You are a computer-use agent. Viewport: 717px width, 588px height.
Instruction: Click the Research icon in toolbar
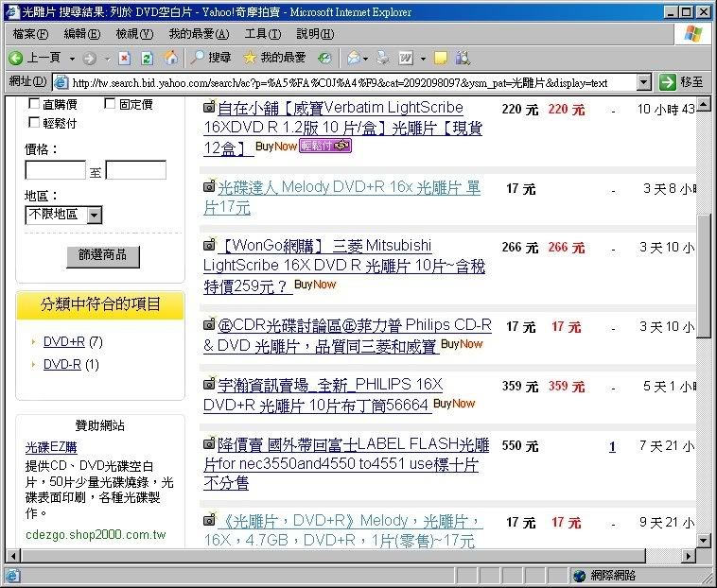[463, 58]
